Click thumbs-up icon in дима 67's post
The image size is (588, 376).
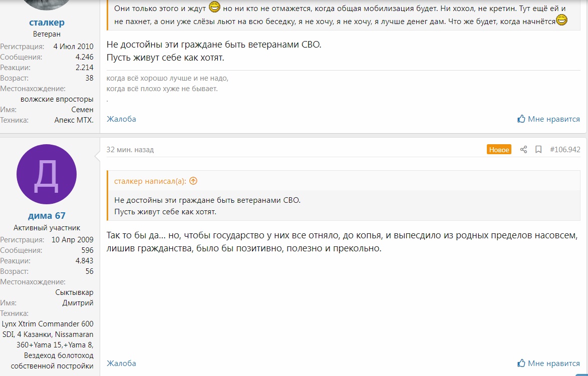click(521, 363)
